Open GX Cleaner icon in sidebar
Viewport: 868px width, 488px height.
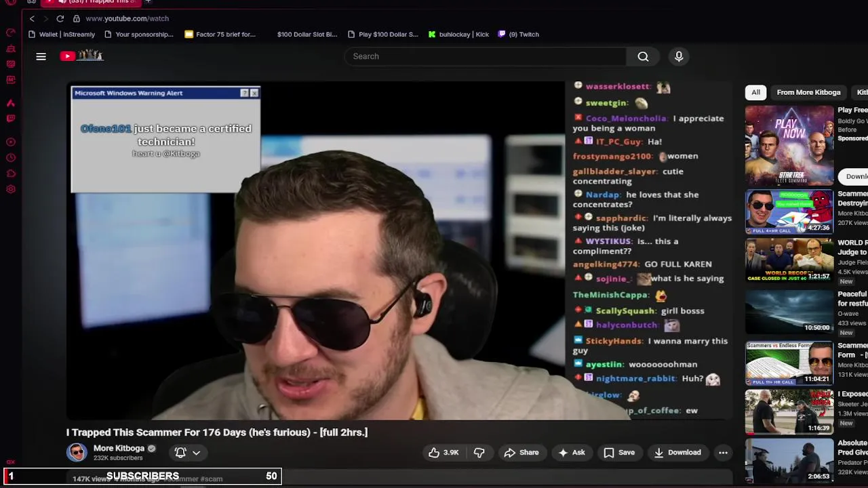point(11,49)
